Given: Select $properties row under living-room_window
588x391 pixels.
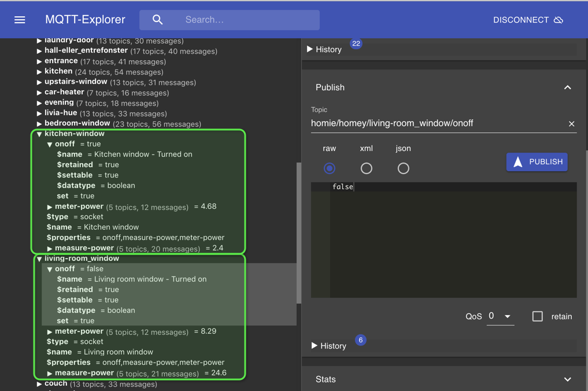Looking at the screenshot, I should pos(135,363).
